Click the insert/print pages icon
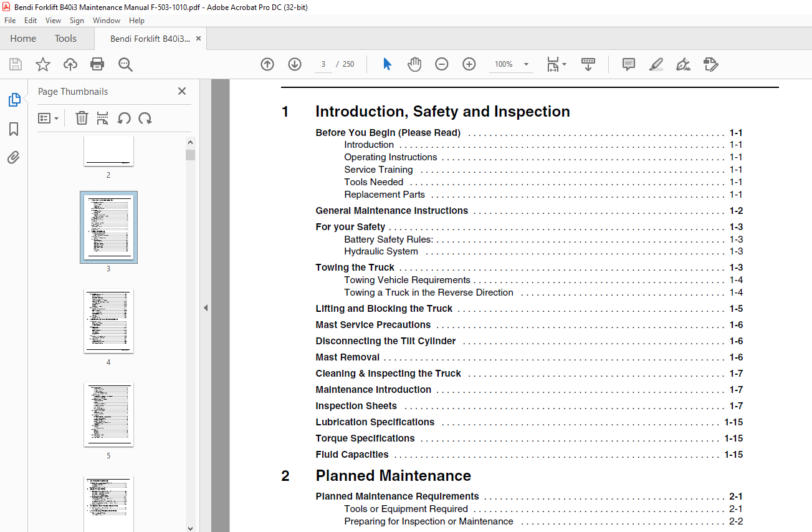 103,118
